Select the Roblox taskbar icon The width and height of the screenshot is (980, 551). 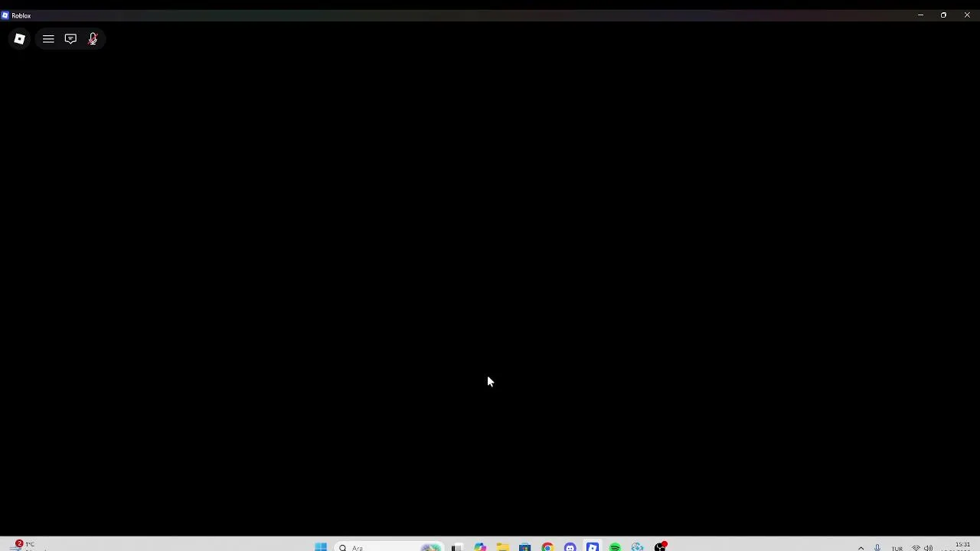(x=593, y=546)
